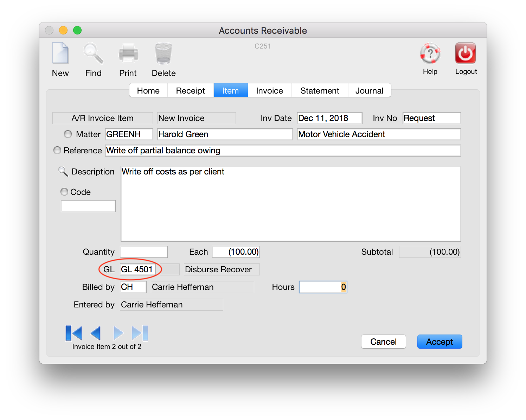Go to the previous invoice item
The image size is (526, 420).
click(96, 333)
